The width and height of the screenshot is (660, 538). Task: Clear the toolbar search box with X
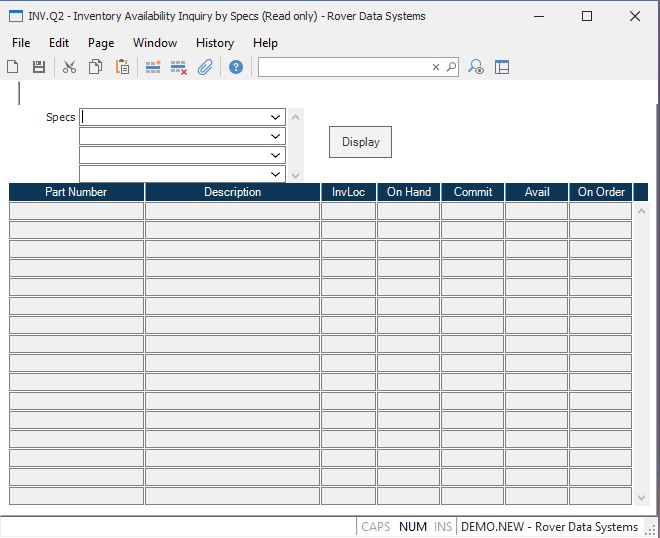point(436,67)
